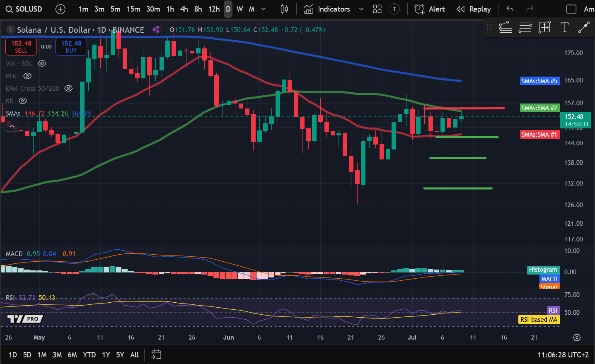Click the circled T template icon

pos(394,9)
